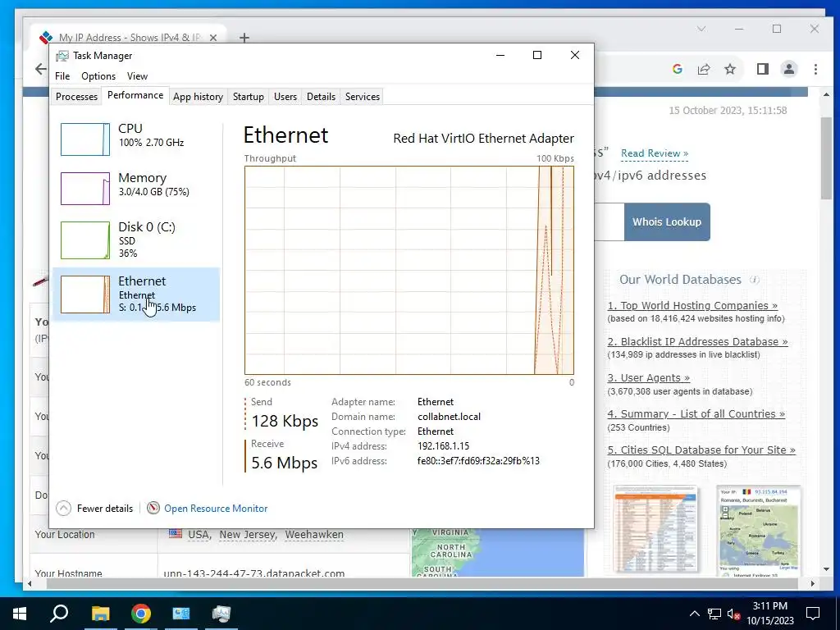Viewport: 840px width, 630px height.
Task: Click the Resource Monitor gauge icon
Action: click(x=153, y=508)
